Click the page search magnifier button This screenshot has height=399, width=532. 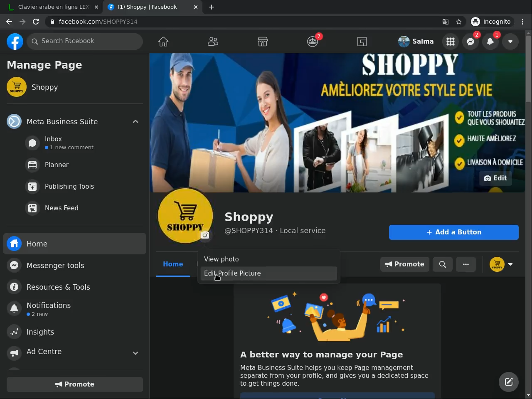coord(443,264)
